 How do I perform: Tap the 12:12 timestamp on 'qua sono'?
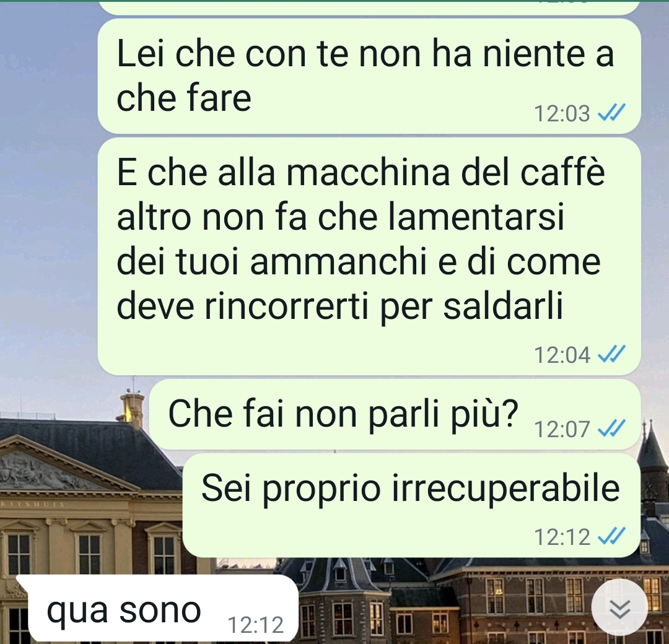(256, 625)
